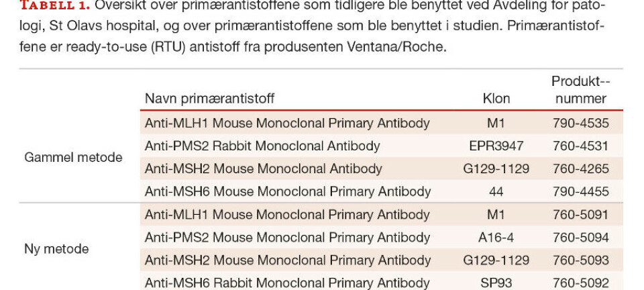Click product number 760-5093

[x=580, y=260]
